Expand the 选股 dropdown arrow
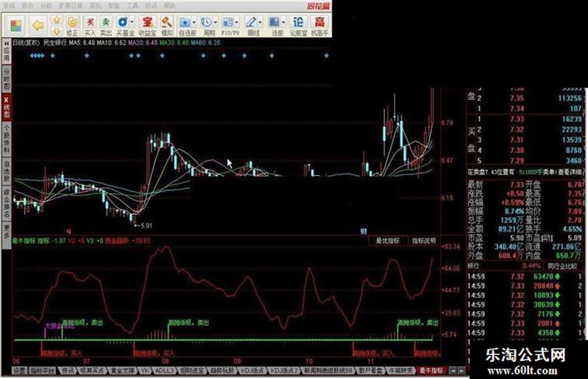This screenshot has width=588, height=379. click(x=283, y=22)
